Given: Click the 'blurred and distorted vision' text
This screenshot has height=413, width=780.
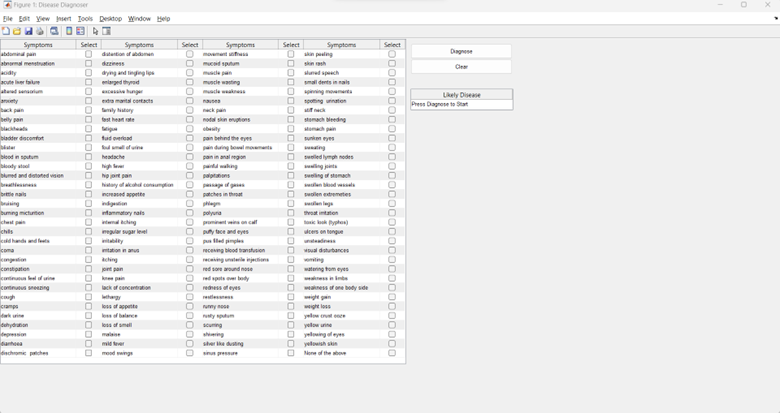Looking at the screenshot, I should click(x=32, y=176).
